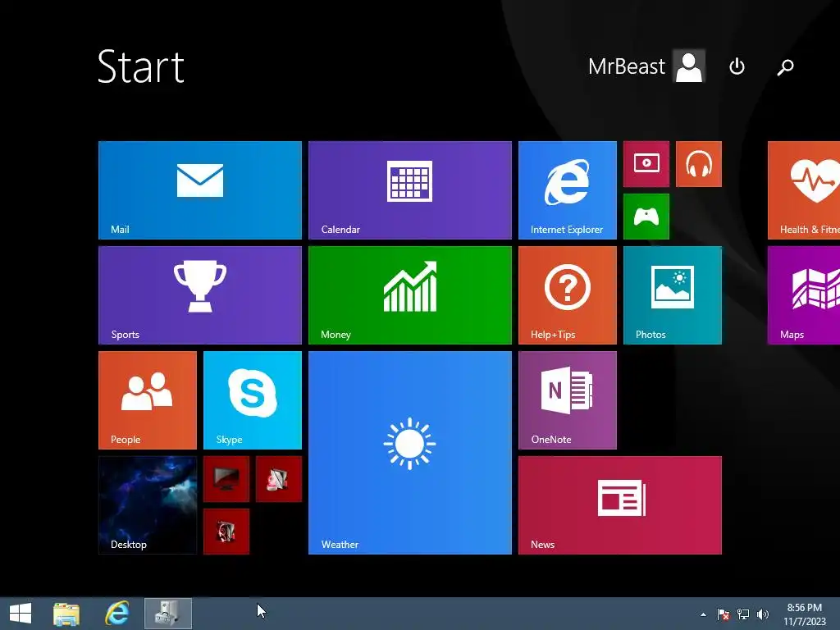Open the Video tile with play screen icon

point(646,164)
